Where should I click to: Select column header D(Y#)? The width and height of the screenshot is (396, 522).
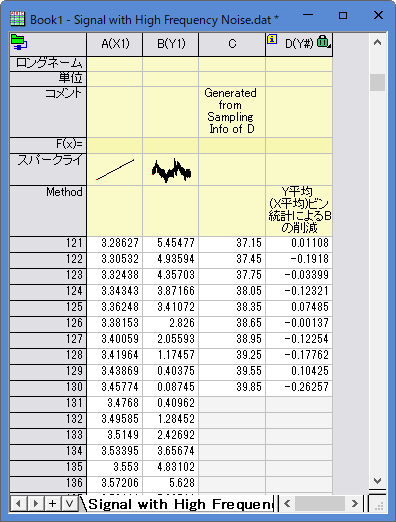299,44
